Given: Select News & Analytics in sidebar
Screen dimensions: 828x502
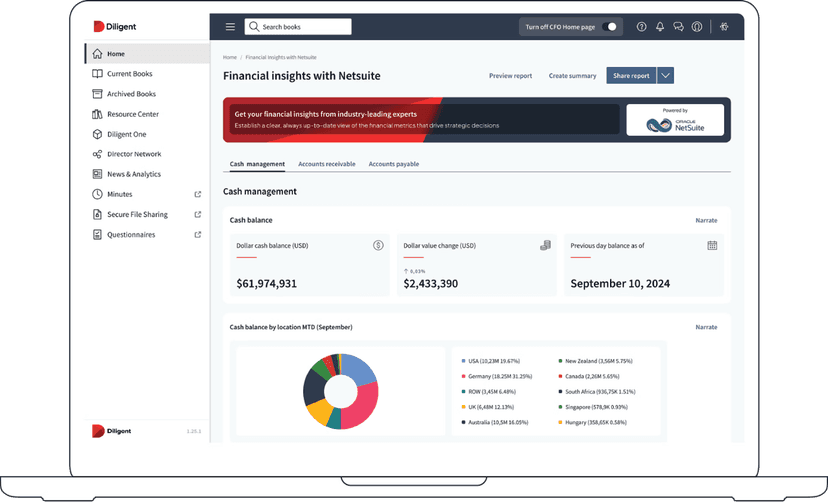Looking at the screenshot, I should click(x=147, y=174).
